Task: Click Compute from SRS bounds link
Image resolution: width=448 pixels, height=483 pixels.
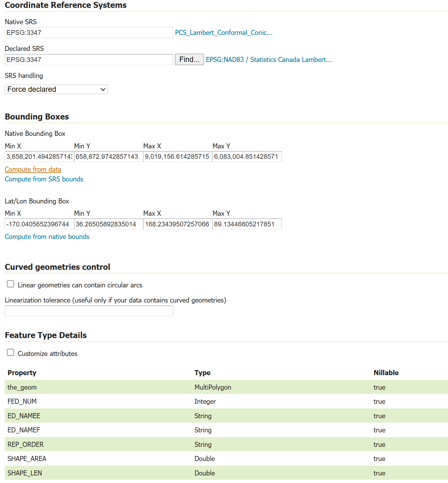Action: (x=44, y=179)
